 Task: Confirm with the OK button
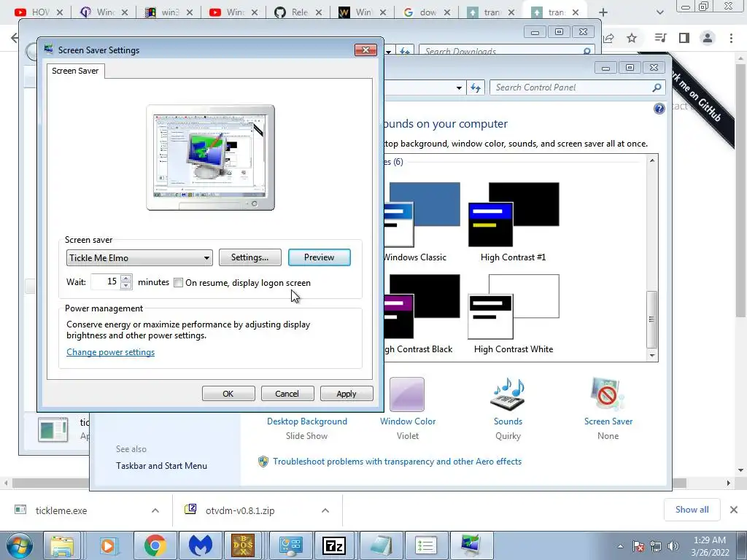tap(228, 394)
